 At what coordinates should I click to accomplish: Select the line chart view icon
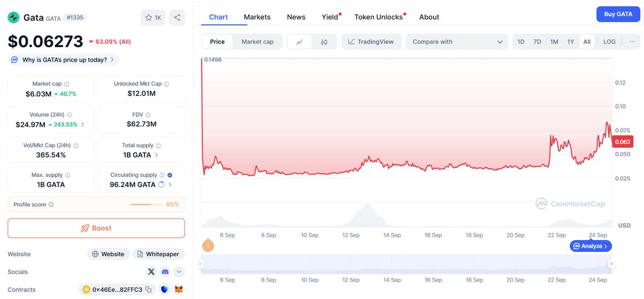pyautogui.click(x=299, y=42)
